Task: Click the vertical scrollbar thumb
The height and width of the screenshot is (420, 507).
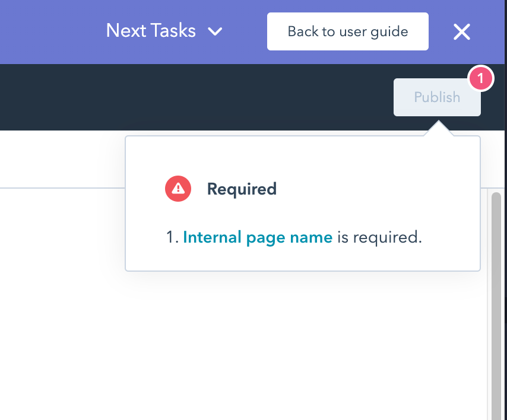Action: [x=496, y=297]
